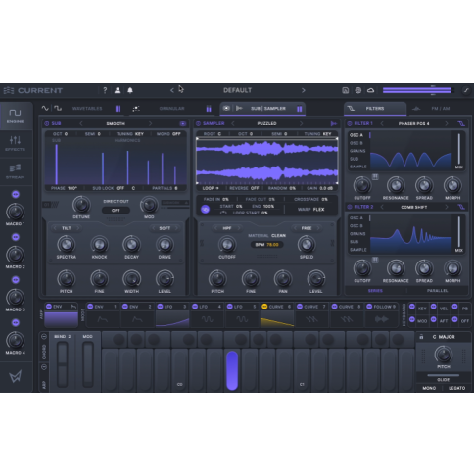Toggle the SAMPLER power button
The height and width of the screenshot is (476, 475).
tap(198, 123)
